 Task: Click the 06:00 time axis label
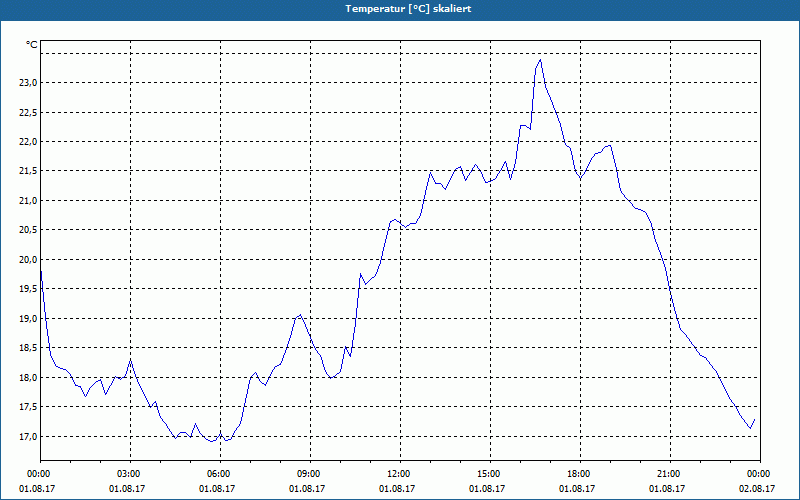pyautogui.click(x=220, y=474)
